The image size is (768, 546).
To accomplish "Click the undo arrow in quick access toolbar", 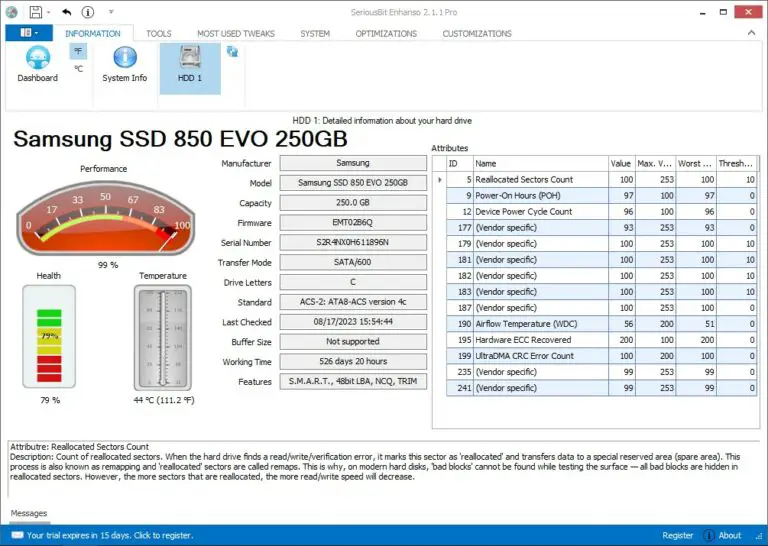I will [66, 12].
